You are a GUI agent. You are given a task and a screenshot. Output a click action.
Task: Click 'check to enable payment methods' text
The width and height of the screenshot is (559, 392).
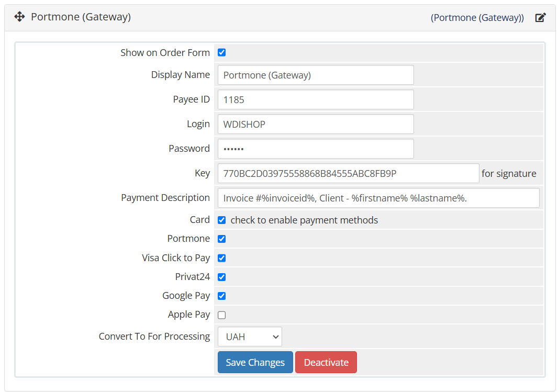[x=304, y=220]
